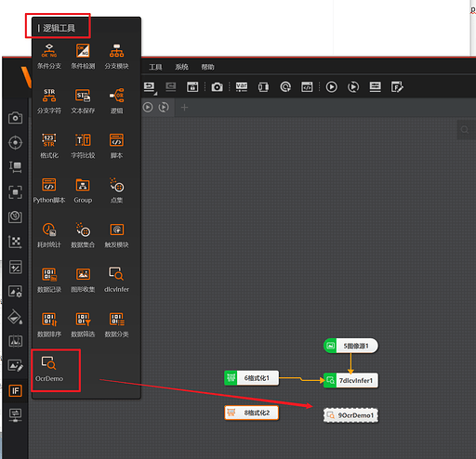The image size is (476, 459).
Task: Select the 条件分支 conditional branch tool
Action: 49,57
